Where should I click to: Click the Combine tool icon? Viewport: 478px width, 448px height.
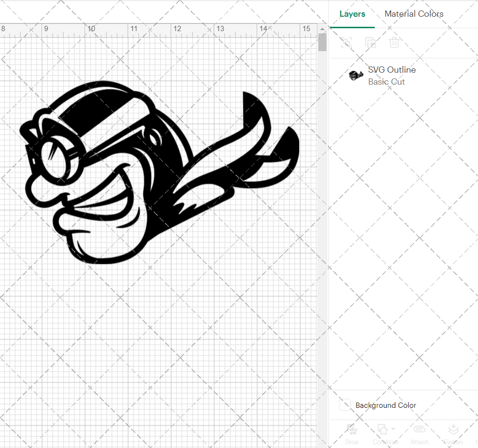(382, 430)
